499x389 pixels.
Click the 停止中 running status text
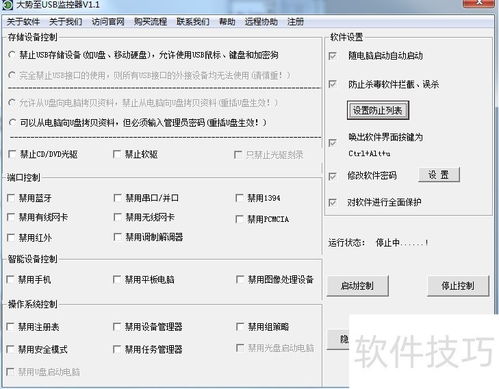point(402,243)
